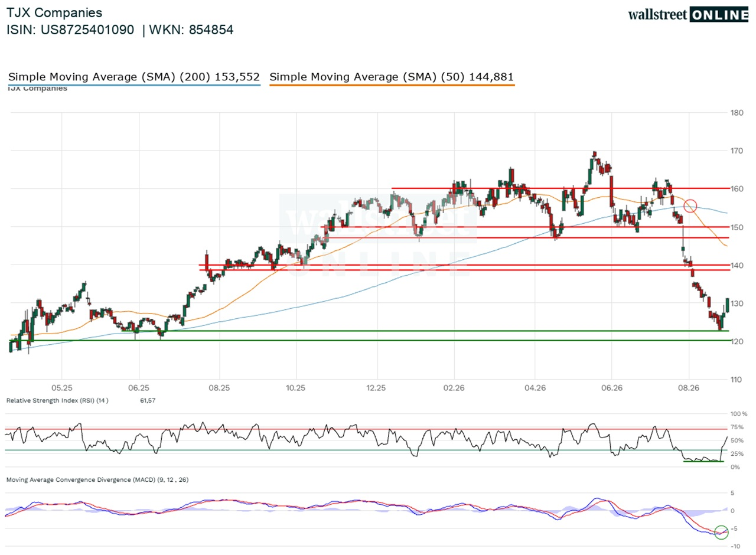The image size is (756, 555).
Task: Click the 50% RSI axis label
Action: pos(737,440)
